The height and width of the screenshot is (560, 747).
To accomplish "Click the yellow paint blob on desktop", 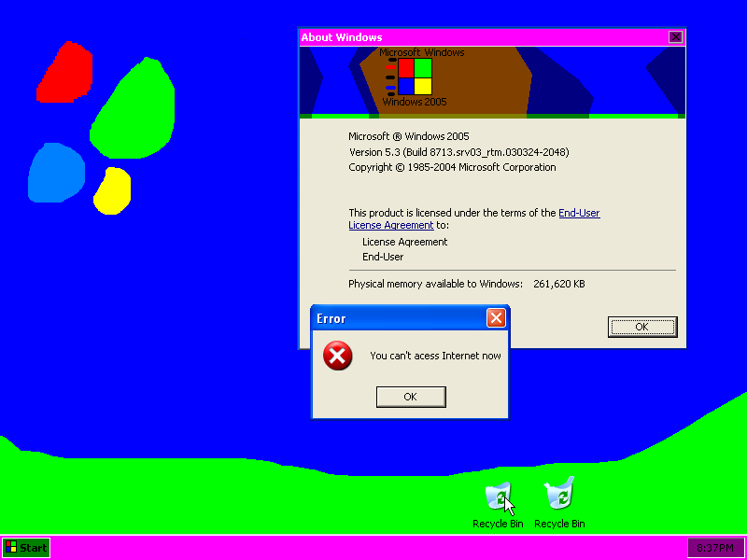I will pyautogui.click(x=111, y=191).
